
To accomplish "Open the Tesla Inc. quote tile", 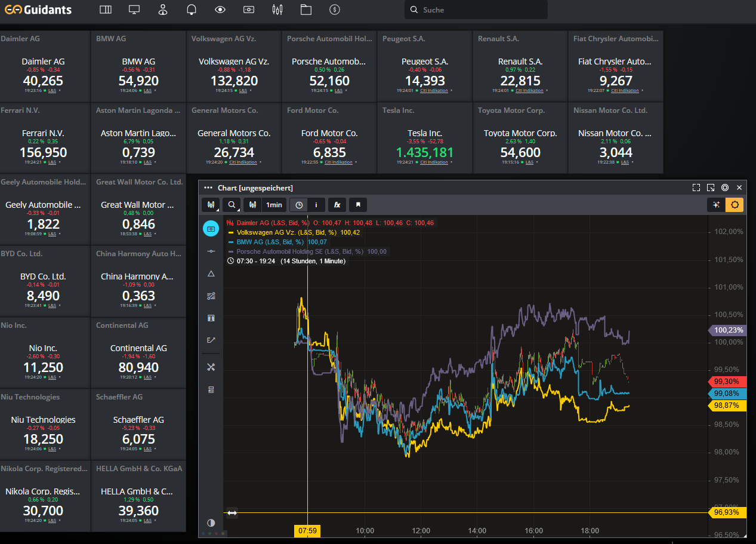I will click(x=425, y=139).
